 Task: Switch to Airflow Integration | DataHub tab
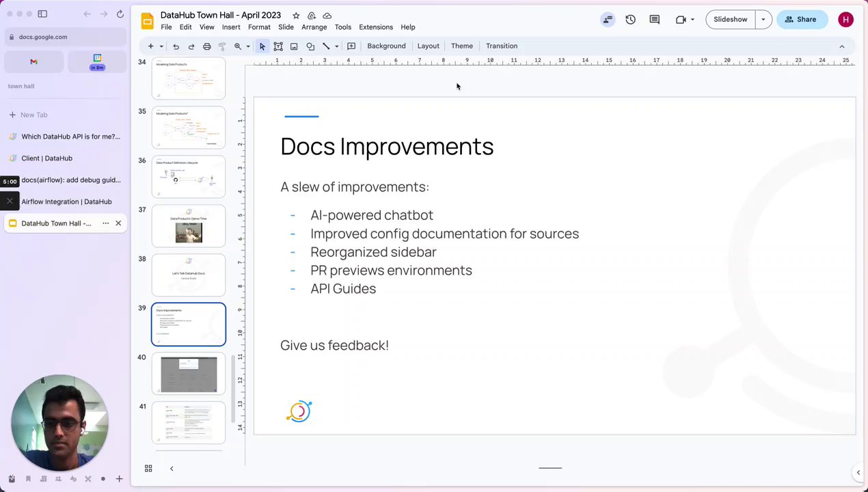coord(66,202)
